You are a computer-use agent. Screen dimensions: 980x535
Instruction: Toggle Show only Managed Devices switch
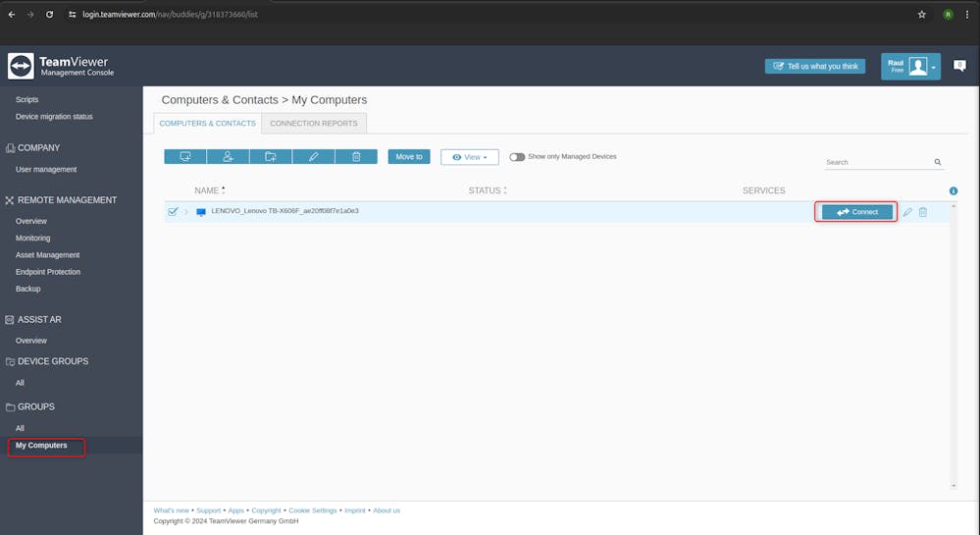click(517, 157)
